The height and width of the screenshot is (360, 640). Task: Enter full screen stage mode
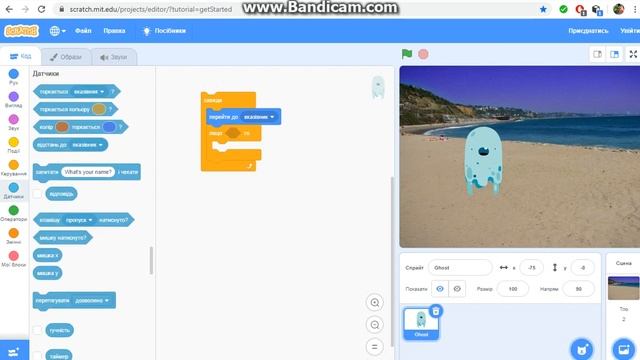tap(633, 54)
